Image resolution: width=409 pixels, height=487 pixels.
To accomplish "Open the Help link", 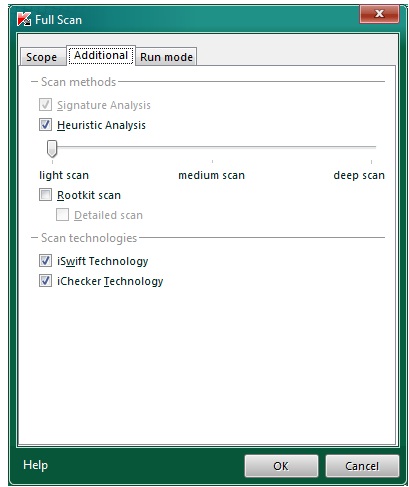I will 35,465.
